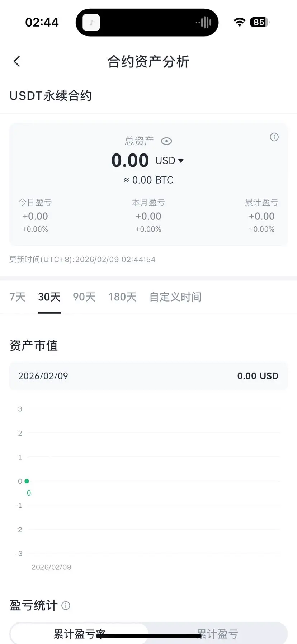297x644 pixels.
Task: Go back with the left arrow icon
Action: (17, 61)
